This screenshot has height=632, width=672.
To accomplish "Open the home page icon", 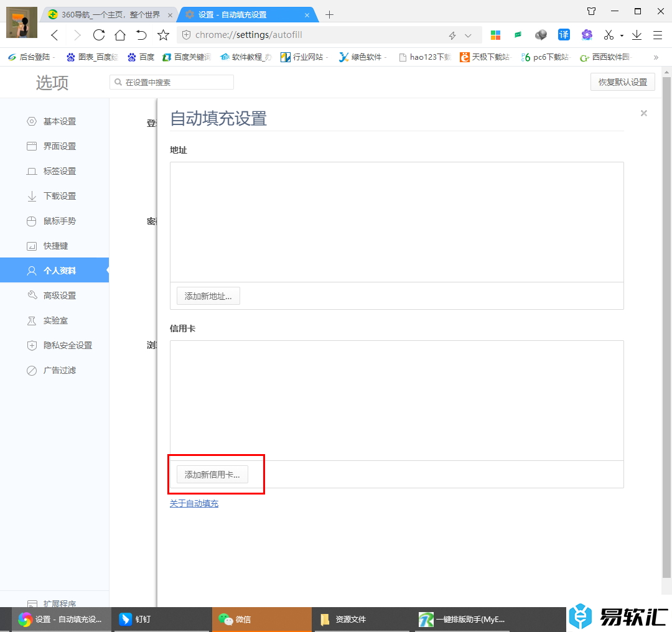I will 121,35.
